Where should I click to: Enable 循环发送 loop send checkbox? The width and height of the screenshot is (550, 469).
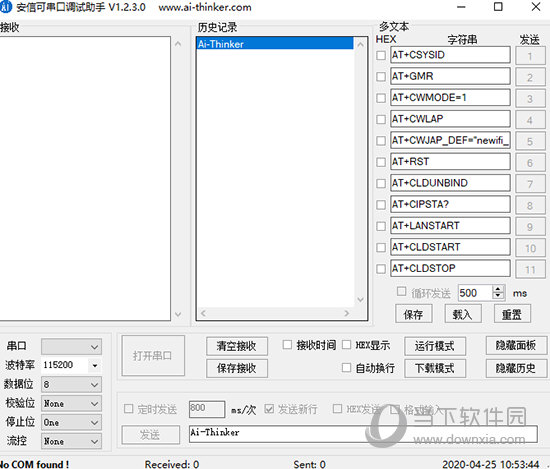click(x=401, y=292)
